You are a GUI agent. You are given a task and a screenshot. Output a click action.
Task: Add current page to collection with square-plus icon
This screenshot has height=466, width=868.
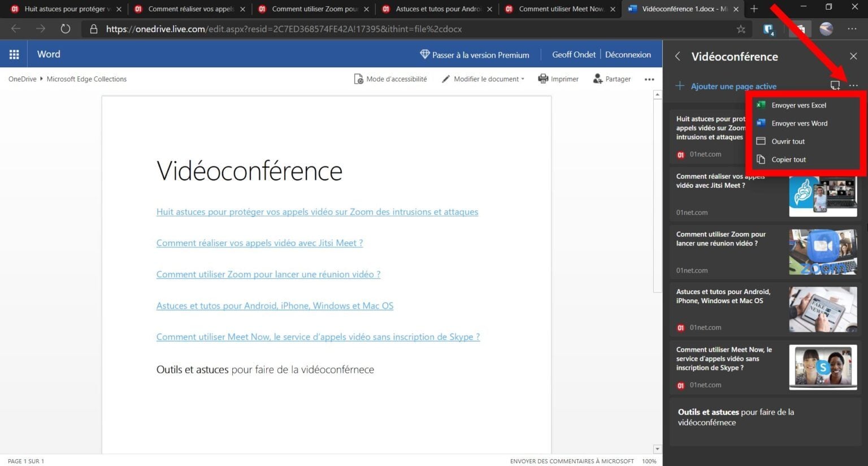[836, 85]
